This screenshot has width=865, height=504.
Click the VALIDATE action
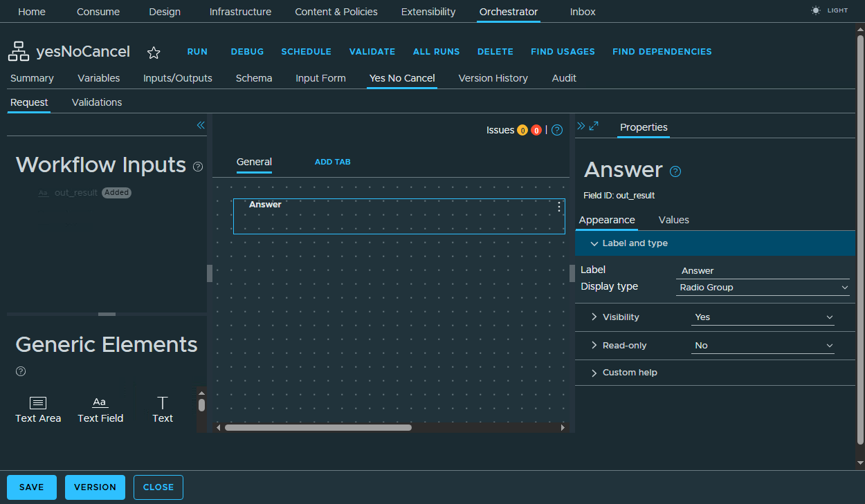(372, 51)
